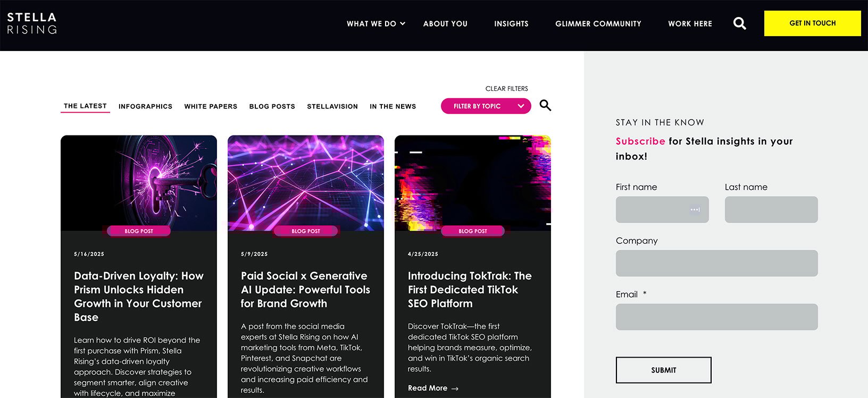Click the BLOG POST badge on the Prism article
The width and height of the screenshot is (868, 398).
coord(139,231)
